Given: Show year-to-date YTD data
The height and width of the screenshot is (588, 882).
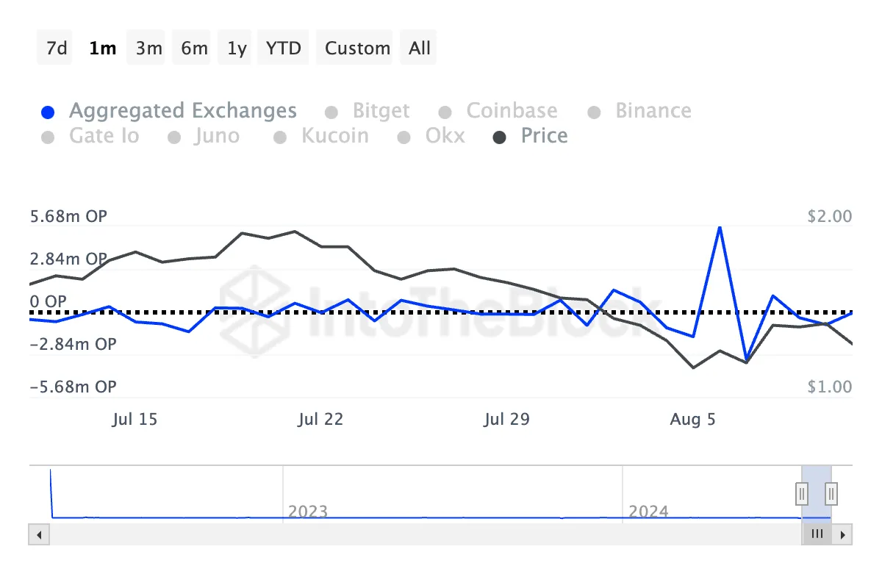Looking at the screenshot, I should point(284,49).
